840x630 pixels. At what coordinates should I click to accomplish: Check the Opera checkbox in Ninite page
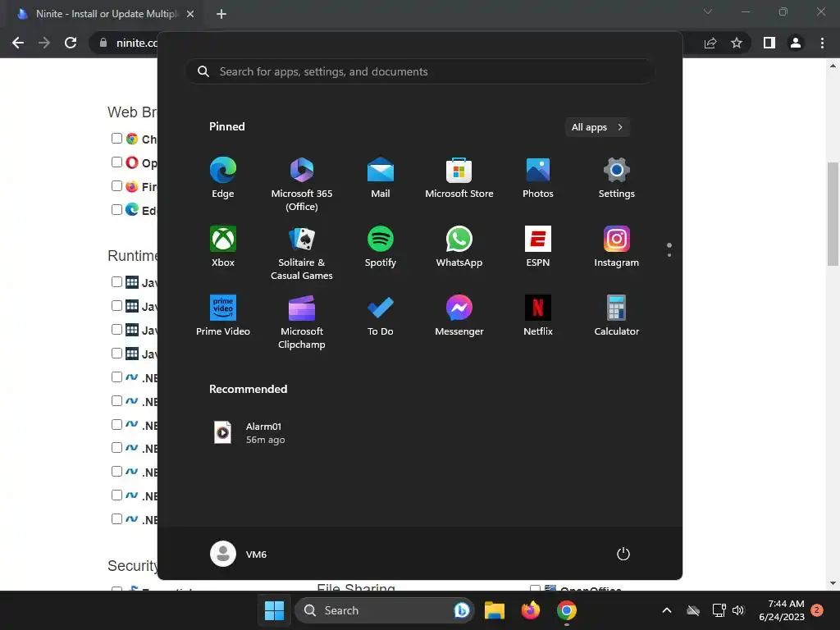[116, 162]
